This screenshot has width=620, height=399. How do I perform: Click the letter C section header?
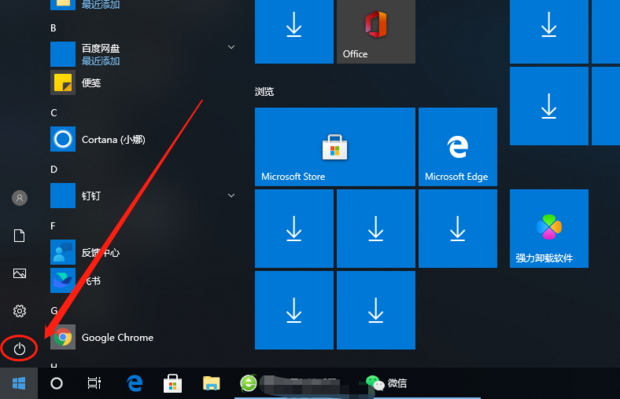[x=54, y=113]
